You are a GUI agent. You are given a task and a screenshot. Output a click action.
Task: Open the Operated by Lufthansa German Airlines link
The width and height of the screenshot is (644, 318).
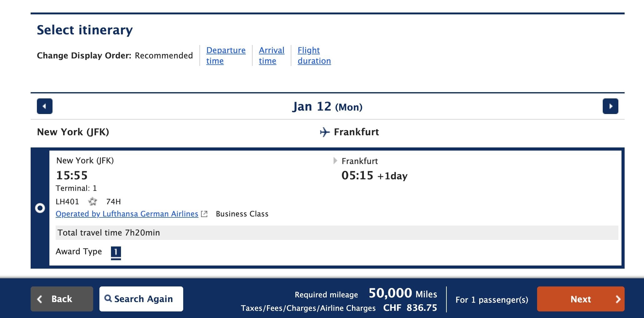pos(127,214)
